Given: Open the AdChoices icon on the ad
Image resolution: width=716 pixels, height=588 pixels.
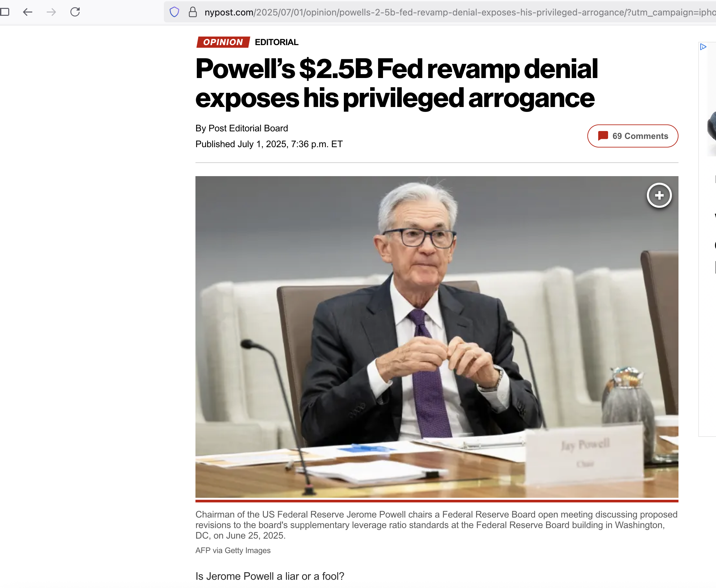Looking at the screenshot, I should tap(703, 47).
